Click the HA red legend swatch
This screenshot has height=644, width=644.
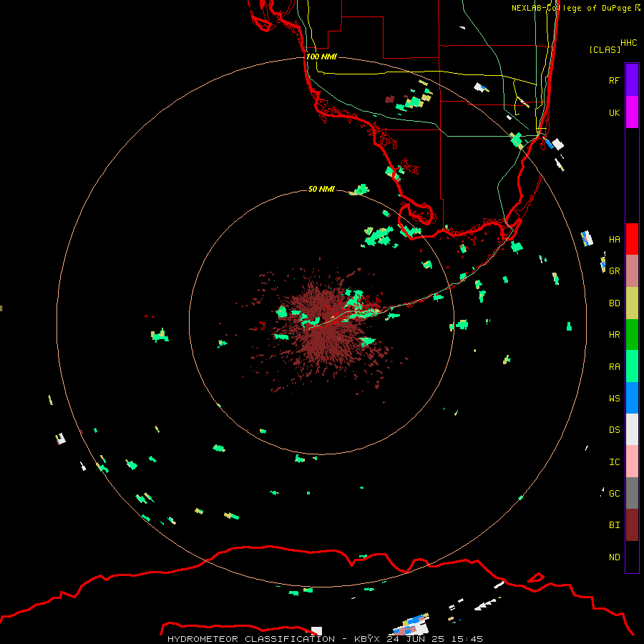[632, 239]
